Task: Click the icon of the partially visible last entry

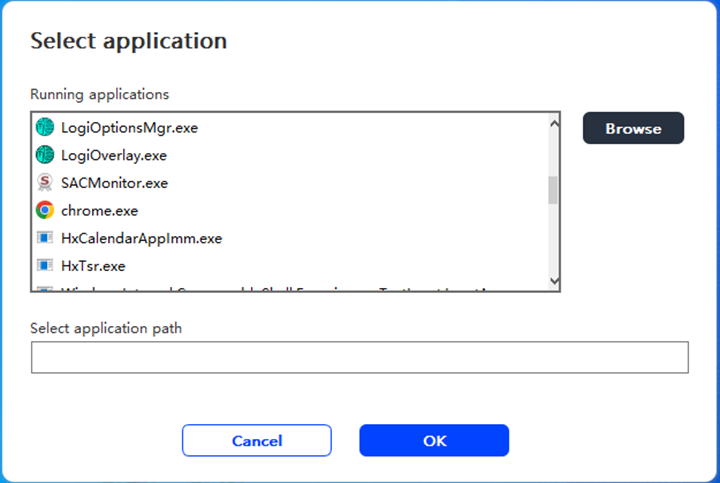Action: [x=44, y=288]
